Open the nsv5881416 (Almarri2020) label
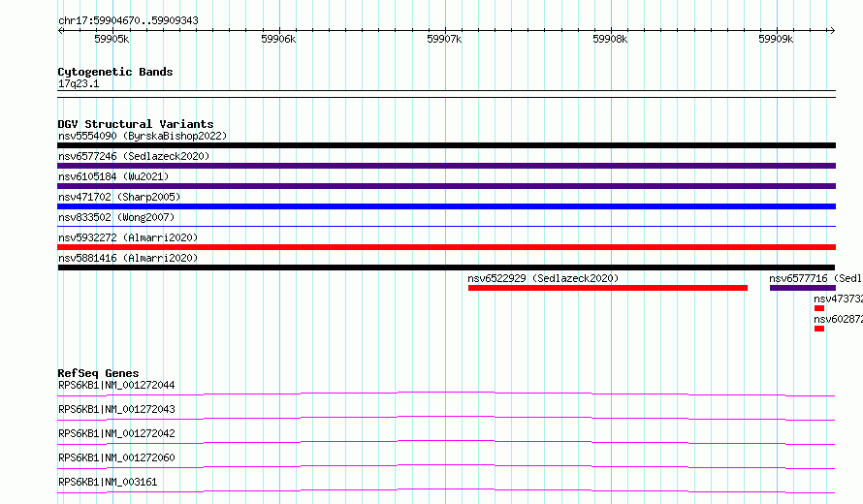Screen dimensions: 863x504 tap(128, 258)
